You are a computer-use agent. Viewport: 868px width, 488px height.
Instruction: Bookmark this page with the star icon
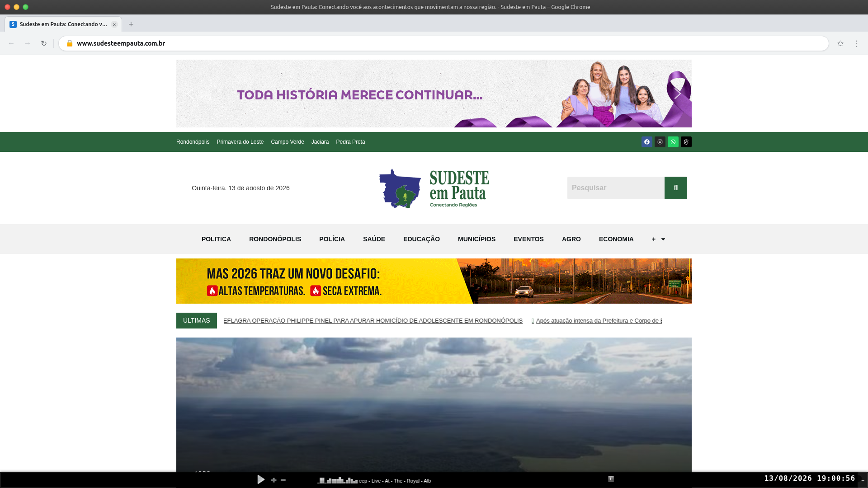tap(840, 43)
